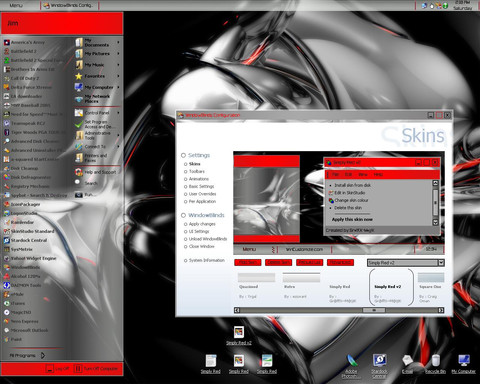
Task: Launch Disk Defragmenter
Action: point(27,177)
